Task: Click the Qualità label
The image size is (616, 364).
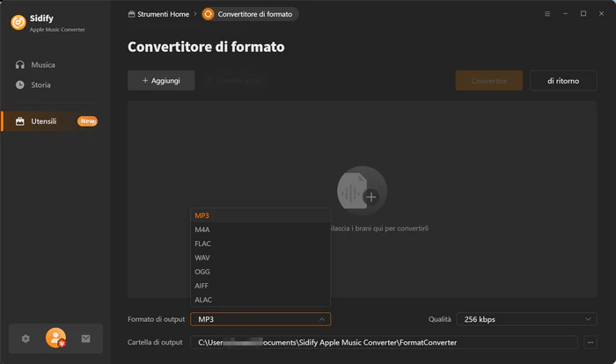Action: 440,319
